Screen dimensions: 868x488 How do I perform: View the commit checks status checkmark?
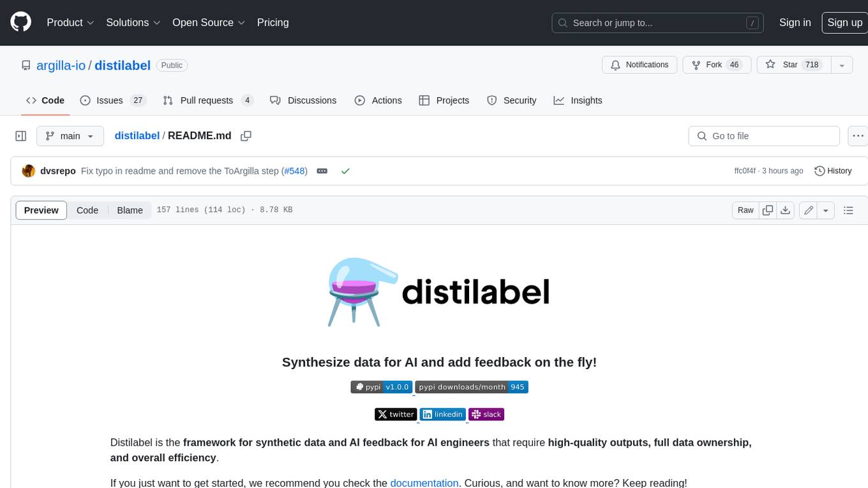tap(345, 171)
